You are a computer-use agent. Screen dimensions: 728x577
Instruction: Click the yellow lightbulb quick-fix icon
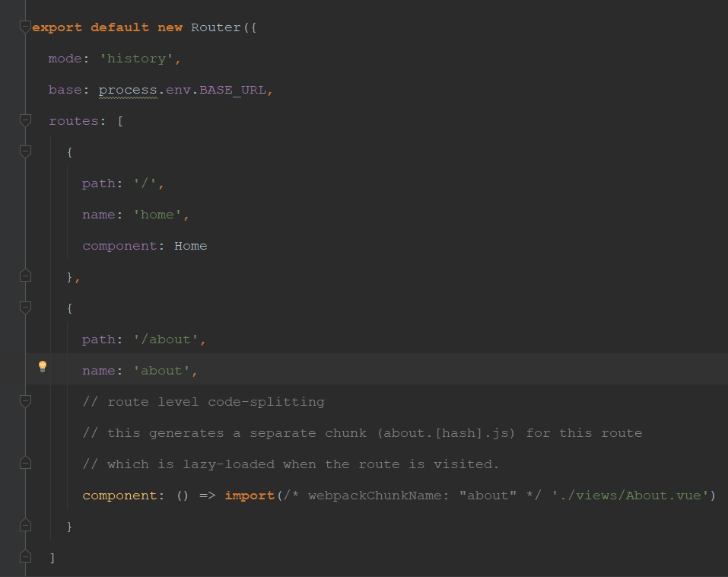(43, 367)
